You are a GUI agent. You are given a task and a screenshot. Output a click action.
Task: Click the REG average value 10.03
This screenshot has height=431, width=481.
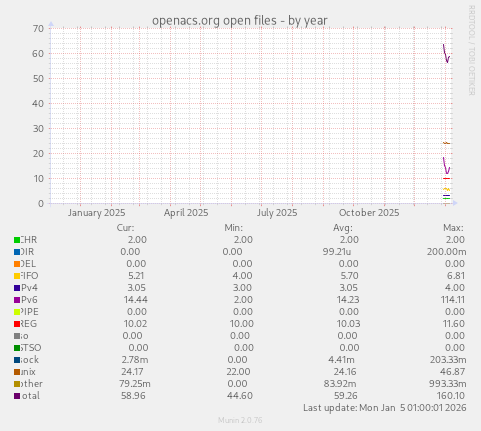tap(348, 324)
